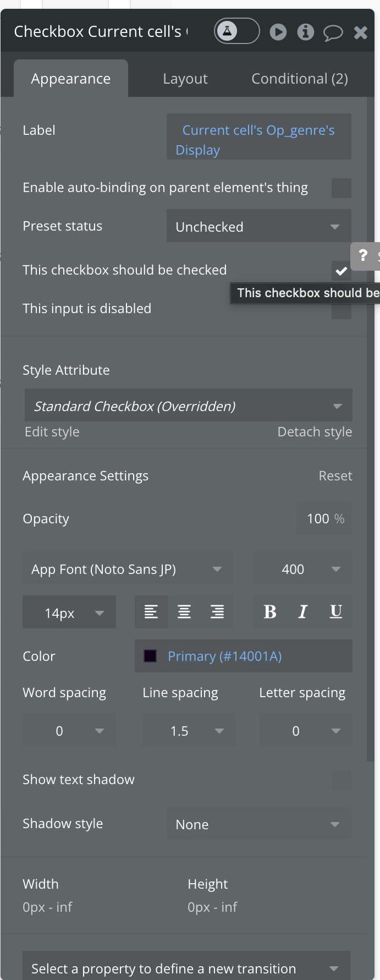Click the Primary color swatch
380x980 pixels.
(x=150, y=656)
